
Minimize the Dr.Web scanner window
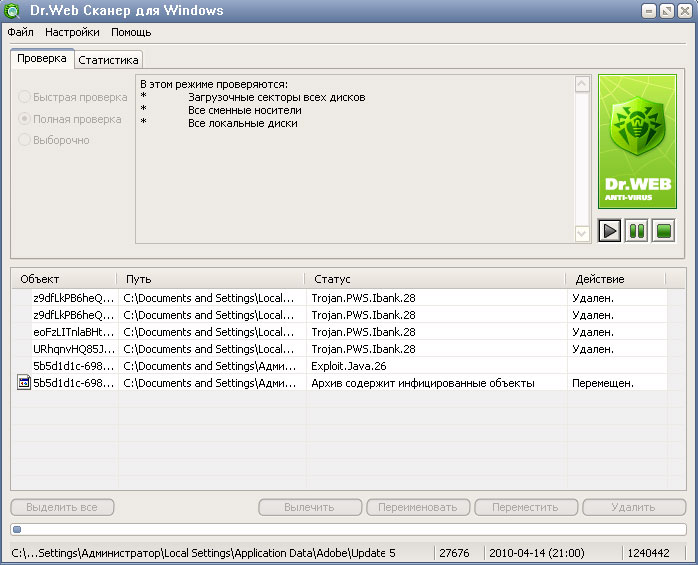(x=649, y=11)
